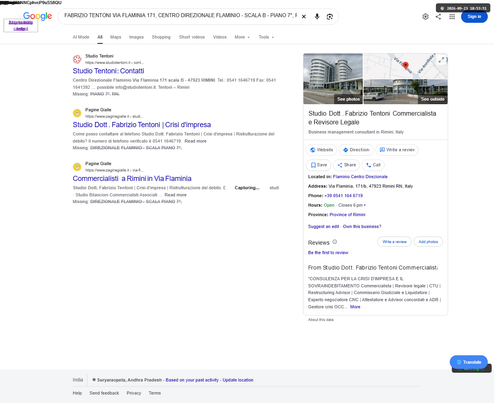
Task: Click phone number +39 0541 164 6719
Action: 343,196
